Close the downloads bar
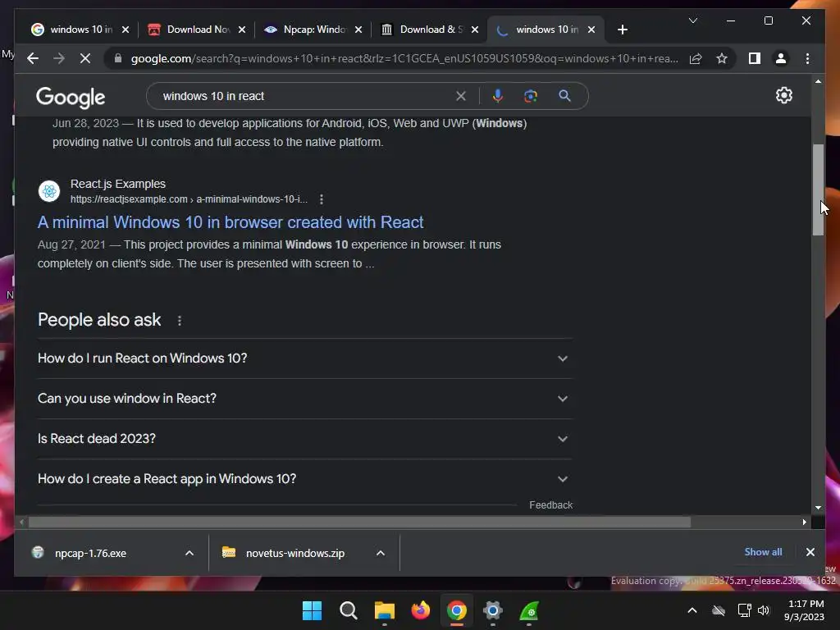The height and width of the screenshot is (630, 840). [810, 552]
